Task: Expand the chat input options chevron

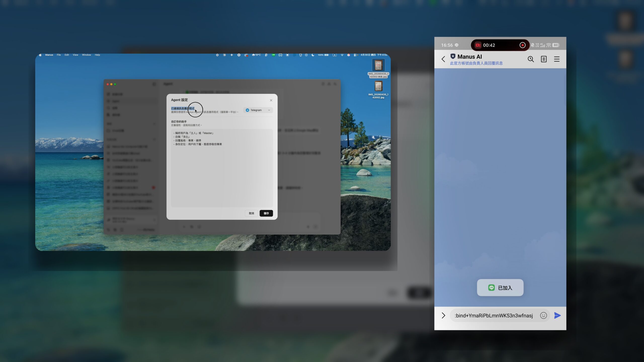Action: click(x=443, y=315)
